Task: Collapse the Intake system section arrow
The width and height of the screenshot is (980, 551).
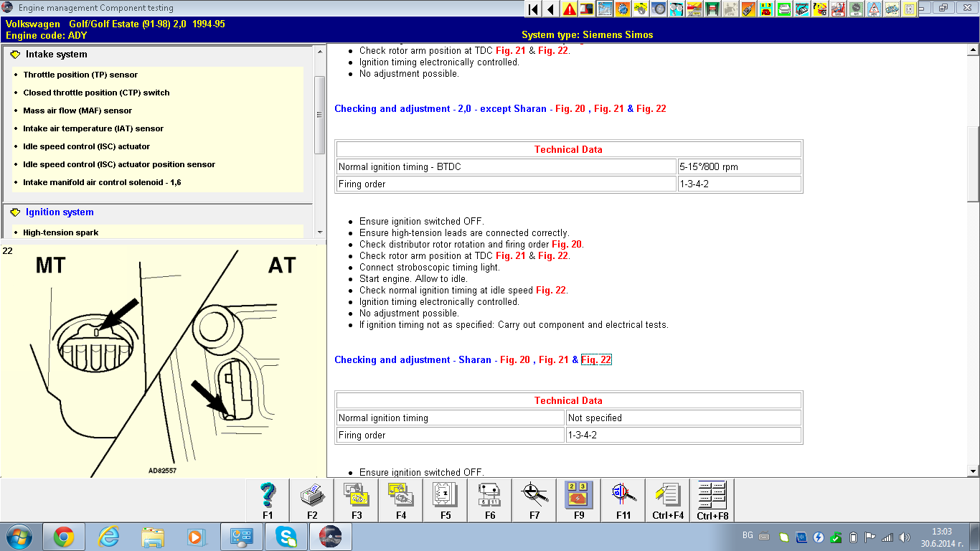Action: click(15, 55)
